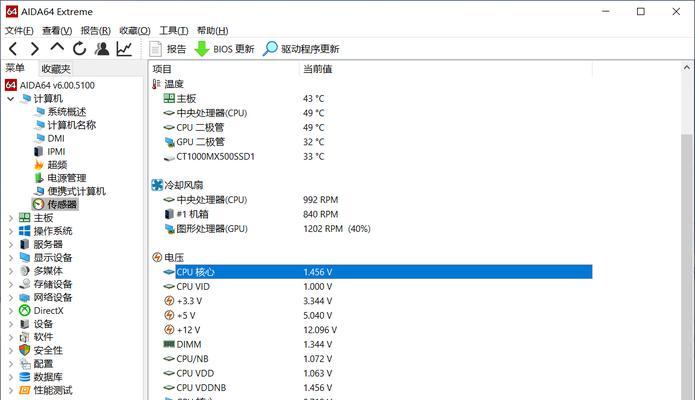The height and width of the screenshot is (400, 695).
Task: Click the DIMM memory icon
Action: pos(169,344)
